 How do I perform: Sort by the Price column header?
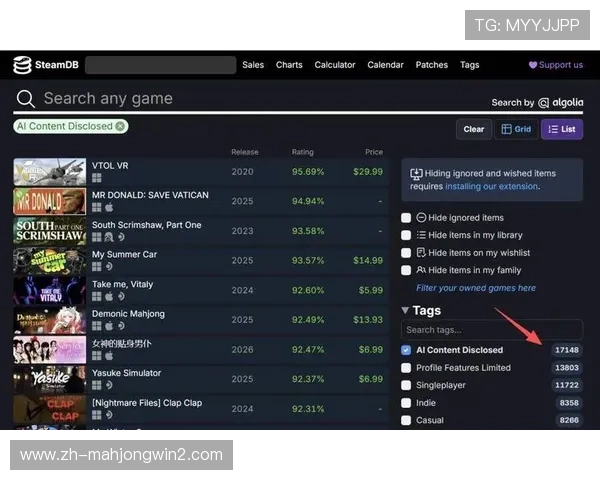click(x=373, y=152)
